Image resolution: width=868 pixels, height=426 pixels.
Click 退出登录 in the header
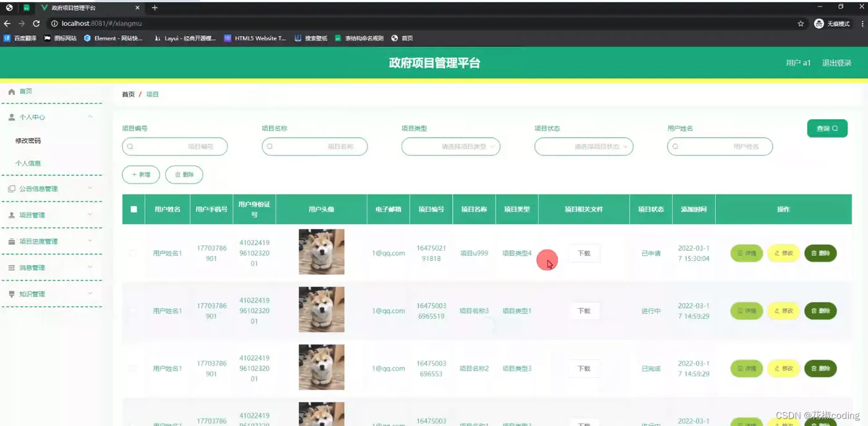coord(836,63)
